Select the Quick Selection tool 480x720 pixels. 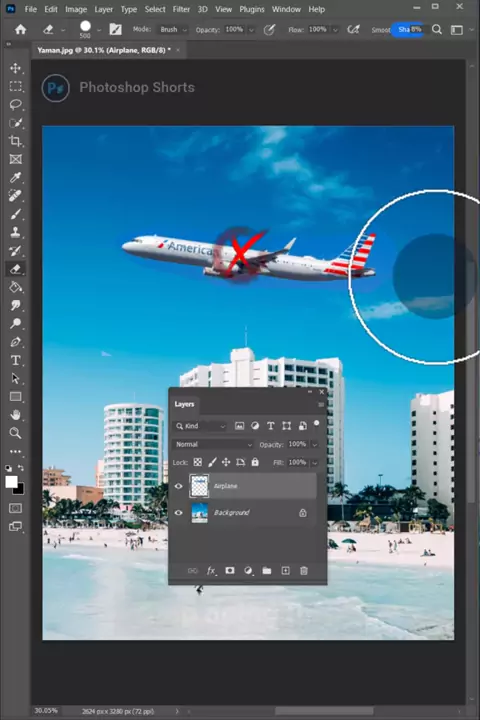pyautogui.click(x=16, y=123)
